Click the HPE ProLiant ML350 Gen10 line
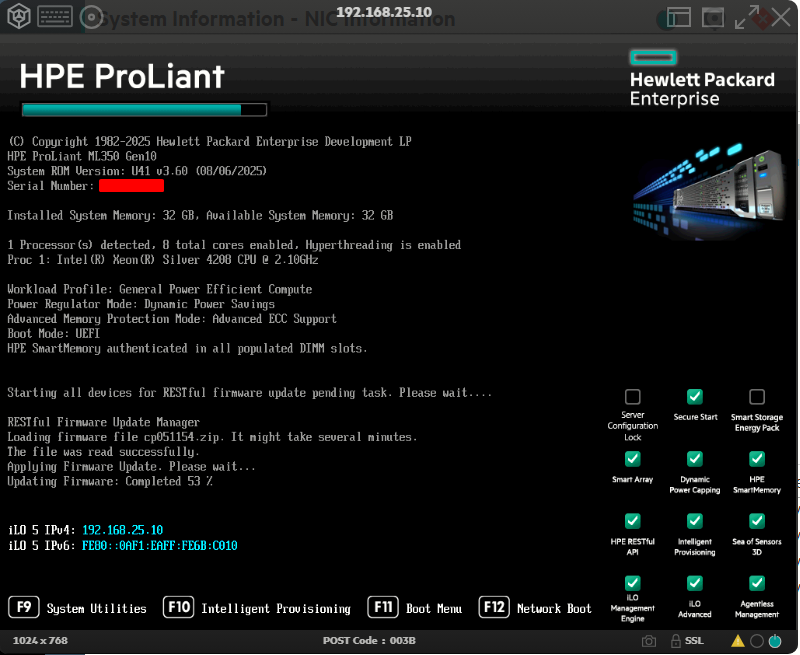 [x=82, y=156]
